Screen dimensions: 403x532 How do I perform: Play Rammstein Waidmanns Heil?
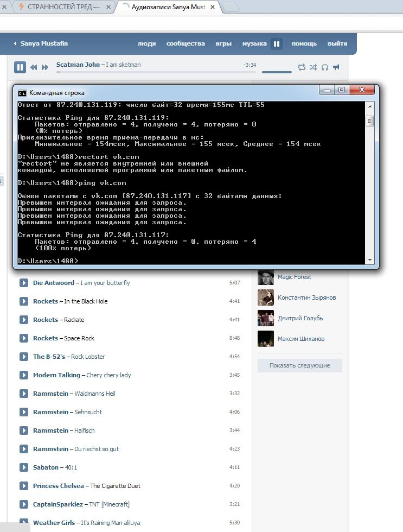click(x=24, y=394)
